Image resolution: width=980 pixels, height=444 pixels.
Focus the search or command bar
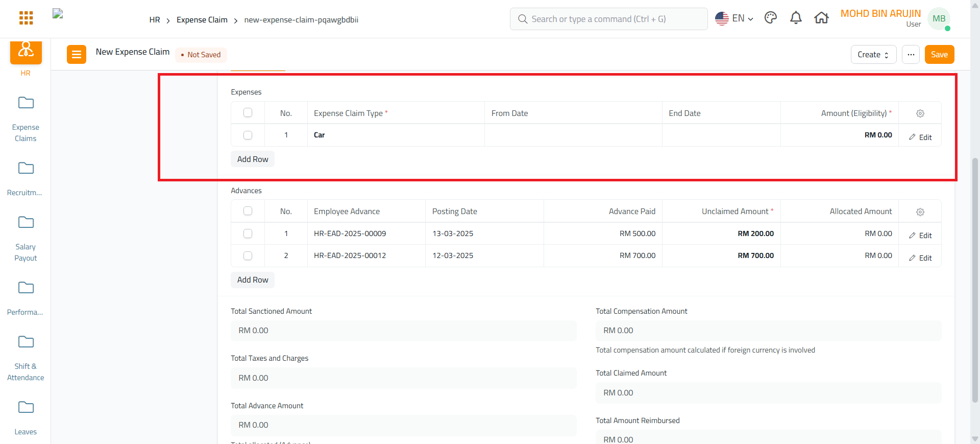point(608,19)
